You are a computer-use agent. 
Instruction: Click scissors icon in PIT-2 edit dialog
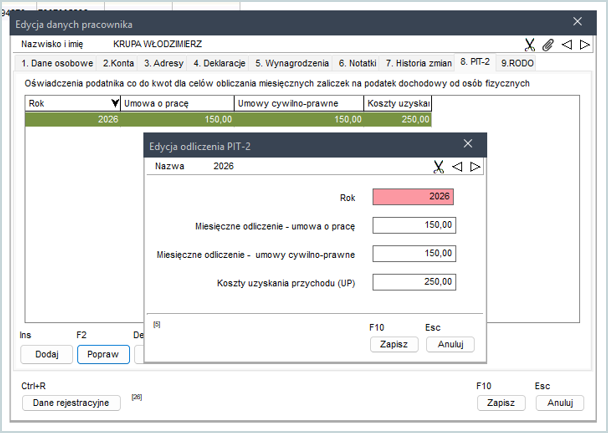coord(438,167)
